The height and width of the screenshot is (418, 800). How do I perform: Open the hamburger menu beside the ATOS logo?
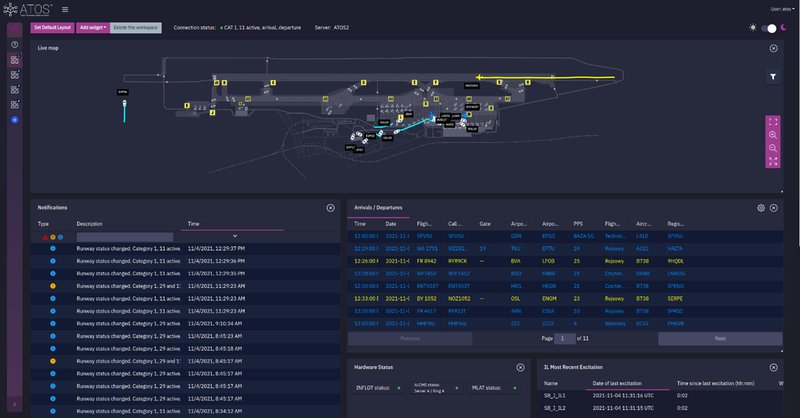click(65, 9)
